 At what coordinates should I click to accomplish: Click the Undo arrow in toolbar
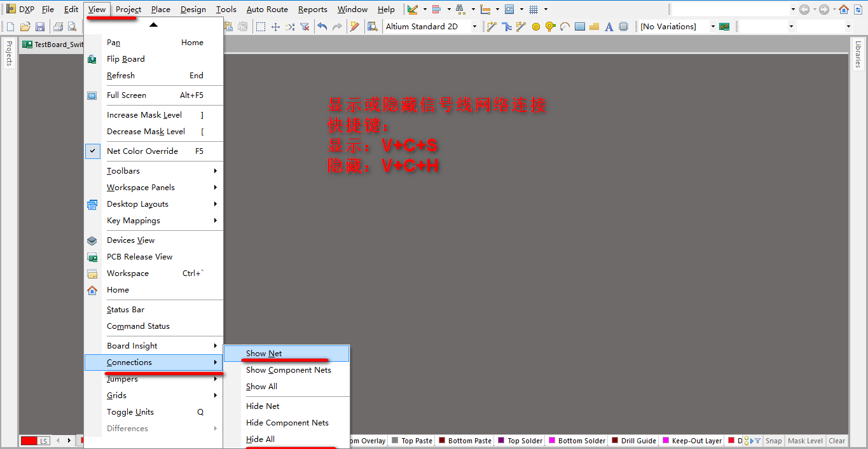tap(322, 27)
